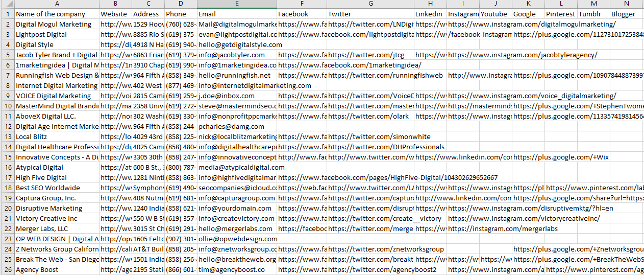The image size is (644, 275).
Task: Select column M by its header
Action: [x=593, y=4]
